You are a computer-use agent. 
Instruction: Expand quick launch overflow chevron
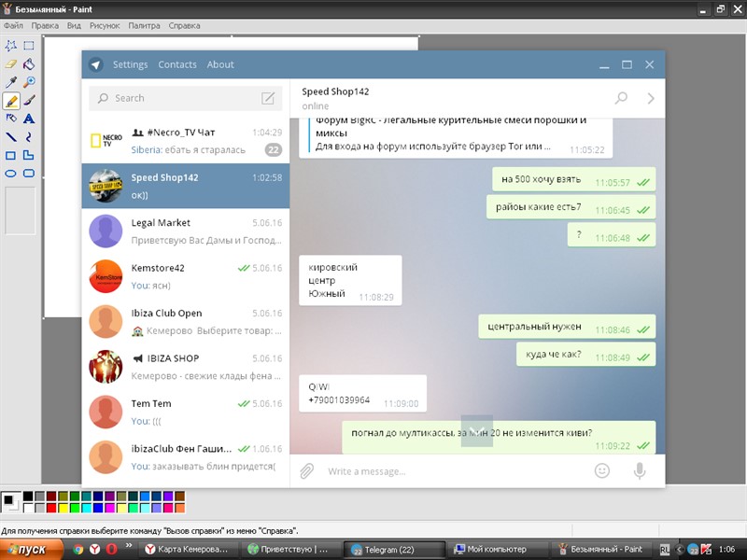[129, 546]
